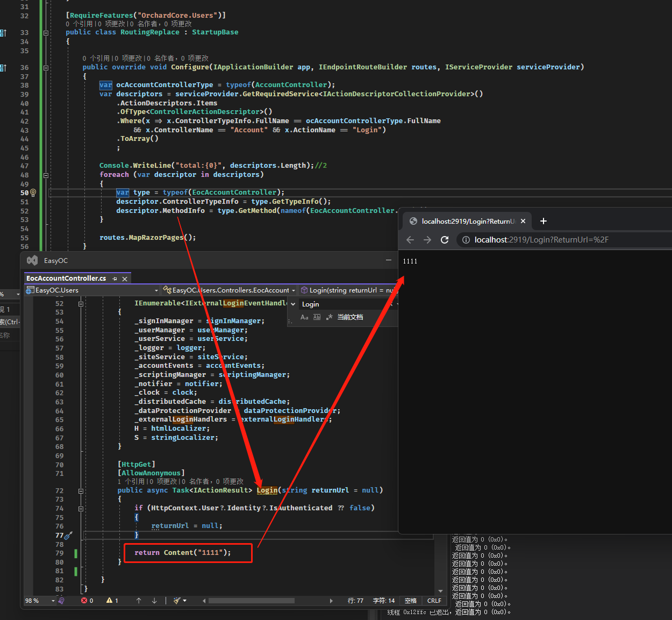Viewport: 672px width, 620px height.
Task: Open the EasyOC.Users project dropdown
Action: coord(92,290)
